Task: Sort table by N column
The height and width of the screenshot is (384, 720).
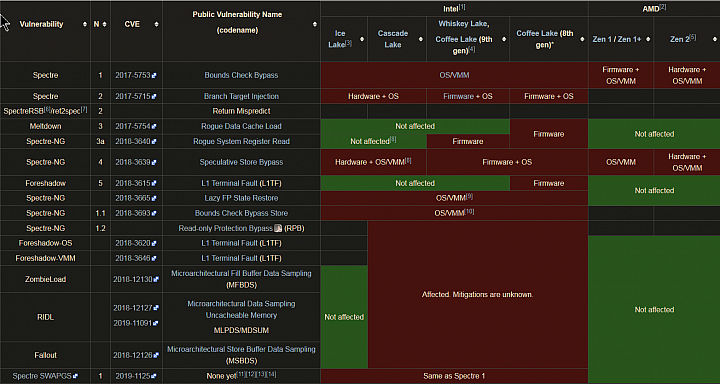Action: [105, 24]
